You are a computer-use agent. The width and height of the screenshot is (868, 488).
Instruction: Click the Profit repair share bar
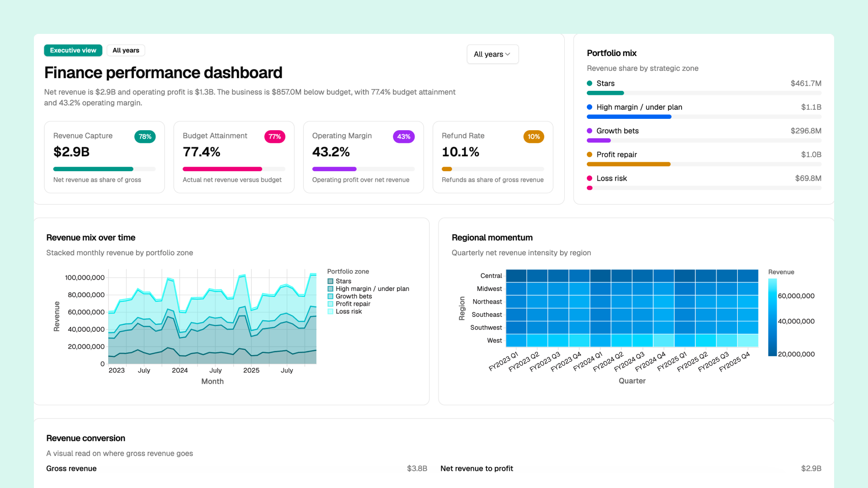pyautogui.click(x=704, y=164)
